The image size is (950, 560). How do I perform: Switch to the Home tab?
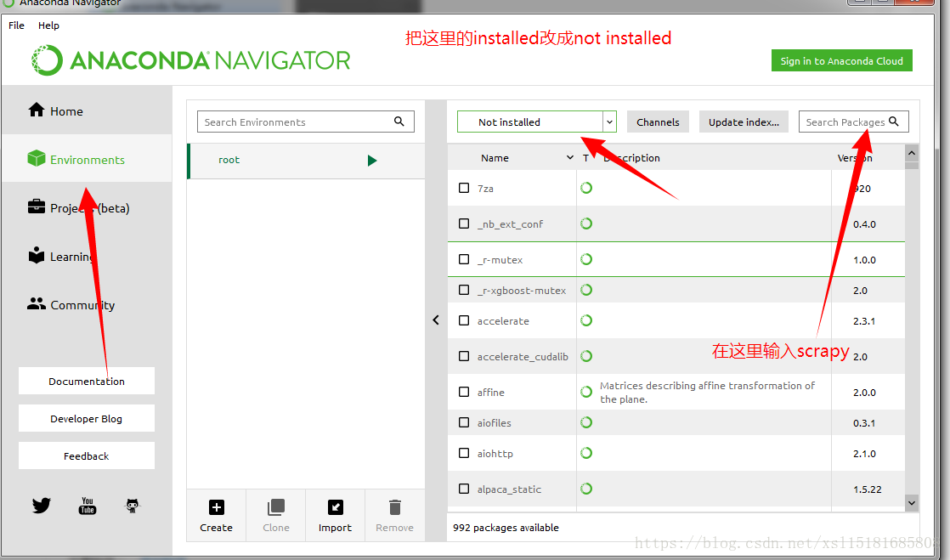[87, 110]
